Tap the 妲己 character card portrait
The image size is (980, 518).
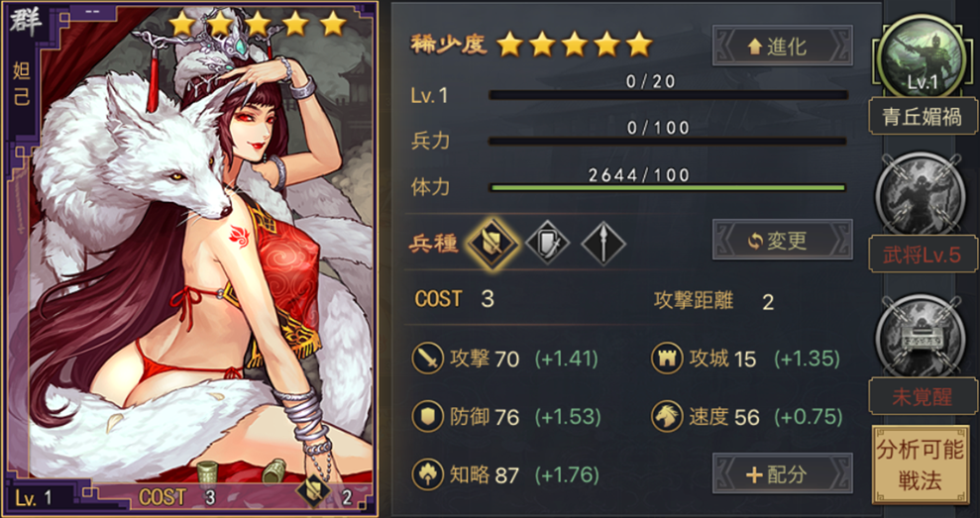point(190,258)
